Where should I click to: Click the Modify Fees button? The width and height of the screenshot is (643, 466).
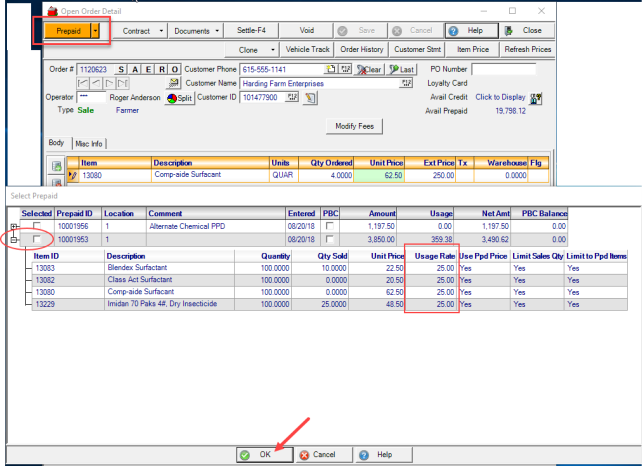[354, 127]
